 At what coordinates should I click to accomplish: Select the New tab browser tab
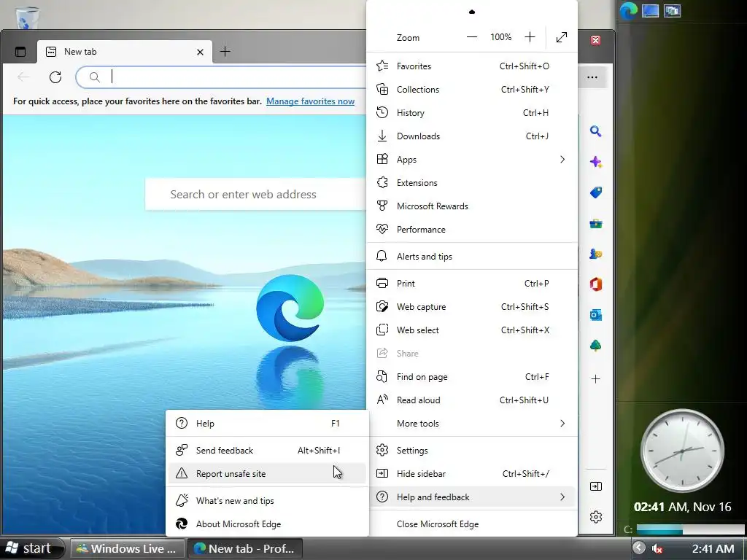click(x=124, y=52)
